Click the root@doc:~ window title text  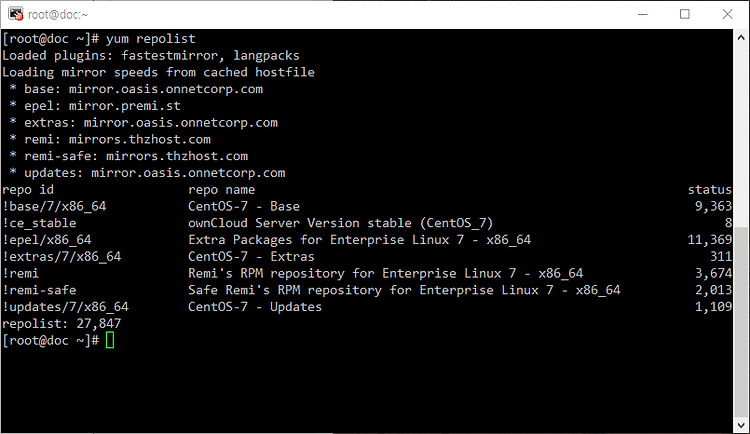[x=58, y=14]
